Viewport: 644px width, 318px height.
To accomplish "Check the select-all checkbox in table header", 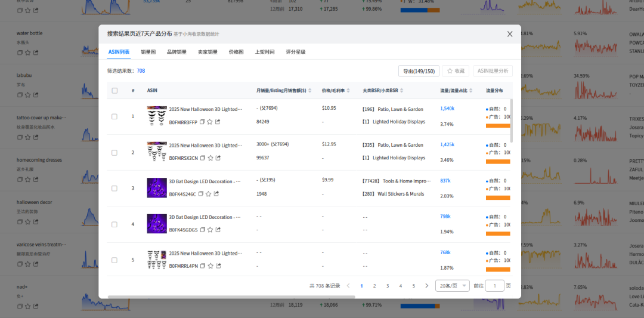I will pos(114,91).
